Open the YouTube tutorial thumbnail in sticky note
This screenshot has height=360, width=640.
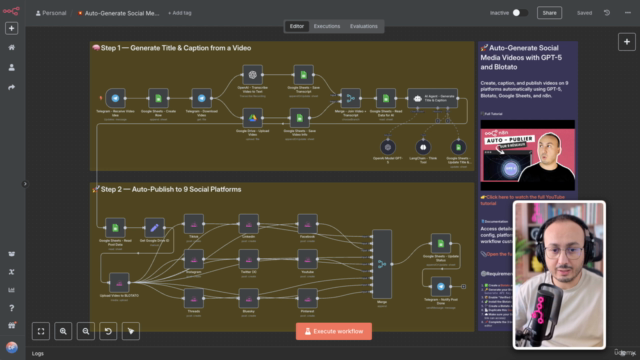527,155
